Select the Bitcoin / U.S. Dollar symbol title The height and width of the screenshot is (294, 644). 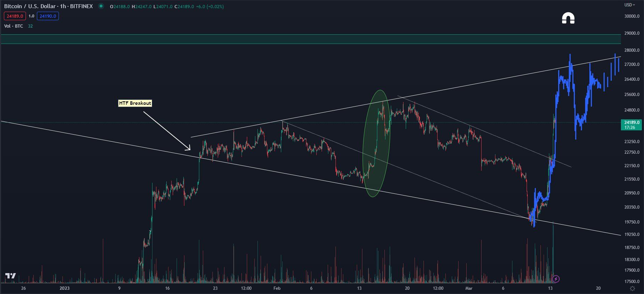point(48,6)
